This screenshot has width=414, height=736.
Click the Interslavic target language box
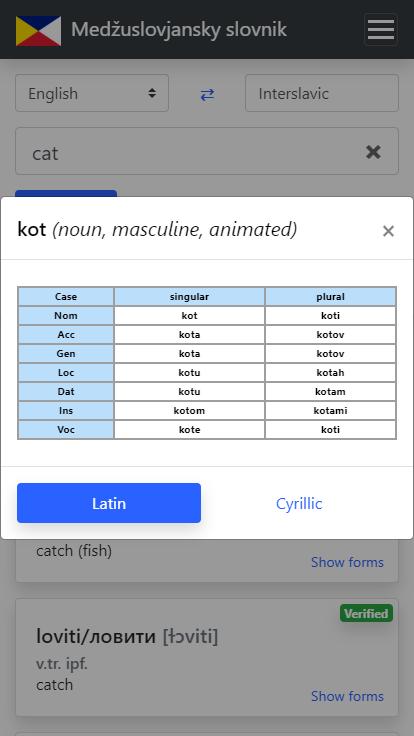(322, 93)
